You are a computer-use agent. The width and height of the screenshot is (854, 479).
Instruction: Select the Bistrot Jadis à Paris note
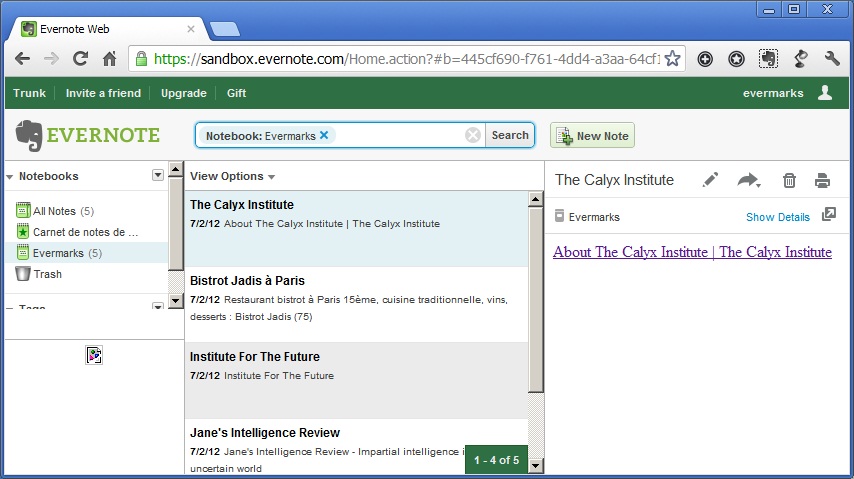coord(357,305)
